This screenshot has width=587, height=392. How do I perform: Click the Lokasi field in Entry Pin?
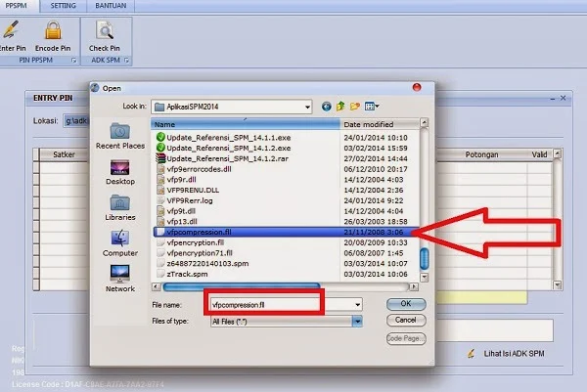(x=76, y=121)
